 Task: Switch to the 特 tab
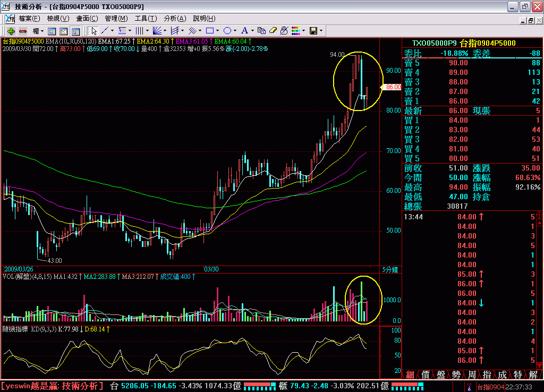[x=517, y=374]
